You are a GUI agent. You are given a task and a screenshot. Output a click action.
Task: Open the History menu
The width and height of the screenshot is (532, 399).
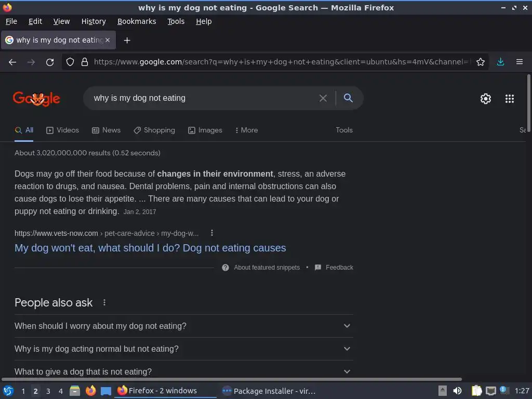point(94,21)
